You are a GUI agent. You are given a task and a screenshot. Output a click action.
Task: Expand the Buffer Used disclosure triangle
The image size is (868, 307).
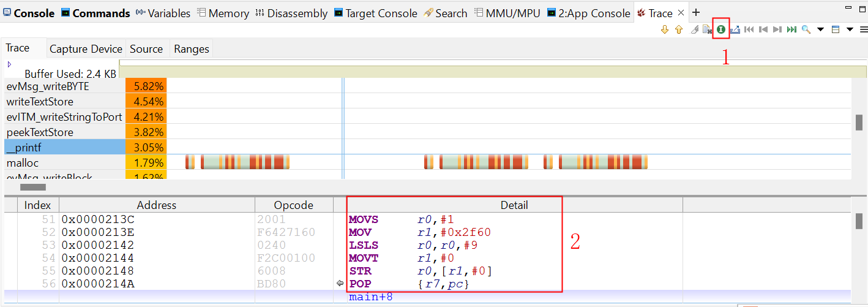9,64
